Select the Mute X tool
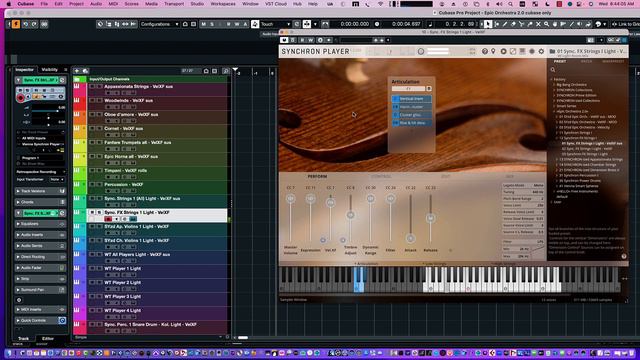The height and width of the screenshot is (360, 640). click(x=538, y=24)
